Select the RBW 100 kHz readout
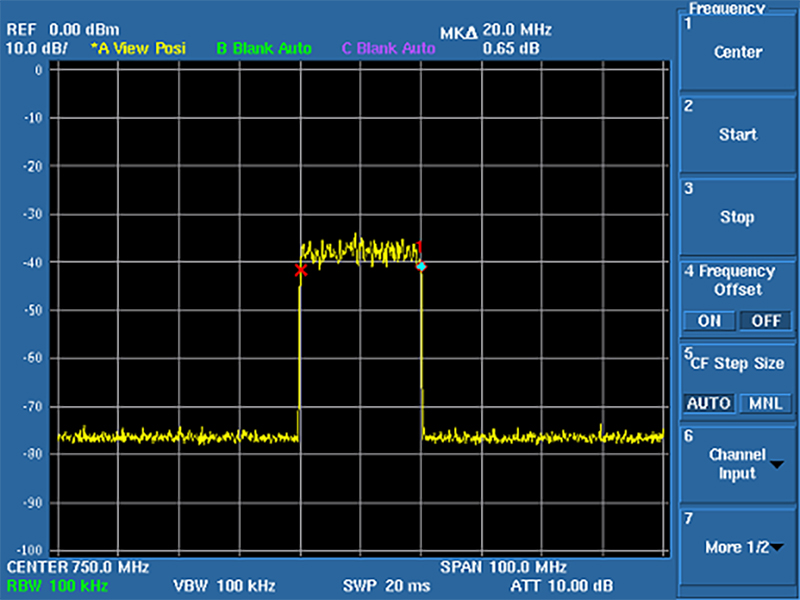Screen dimensions: 800x600 tap(58, 585)
